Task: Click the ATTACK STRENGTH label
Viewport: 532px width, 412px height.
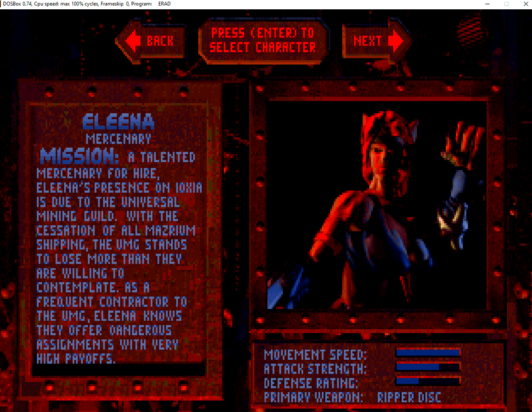Action: coord(315,369)
